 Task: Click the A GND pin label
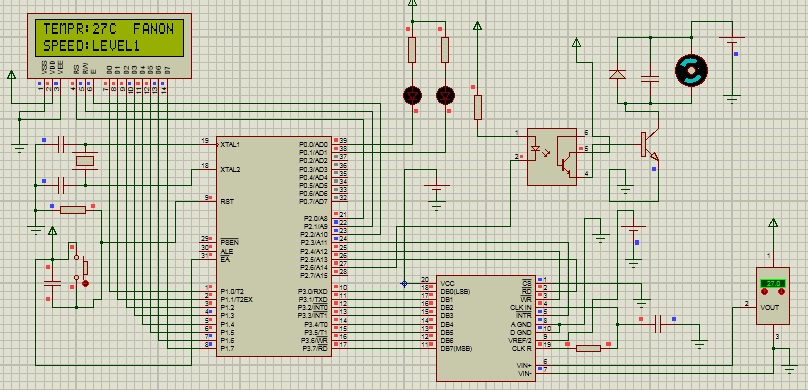[x=521, y=324]
